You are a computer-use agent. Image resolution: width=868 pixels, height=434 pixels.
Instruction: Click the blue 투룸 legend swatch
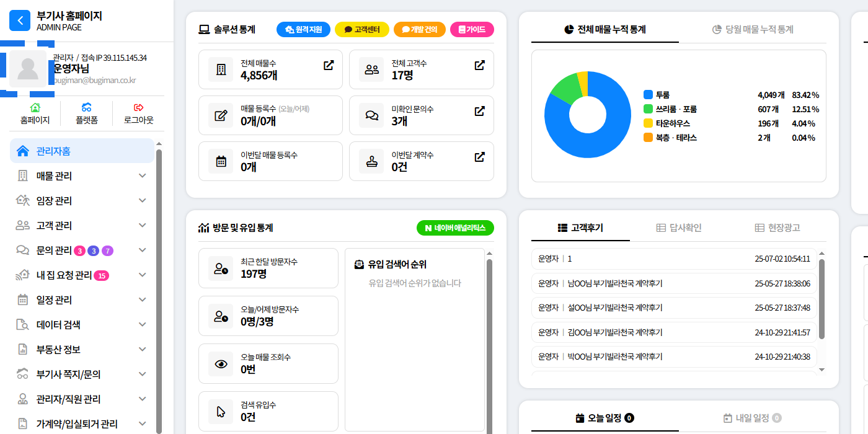click(648, 95)
